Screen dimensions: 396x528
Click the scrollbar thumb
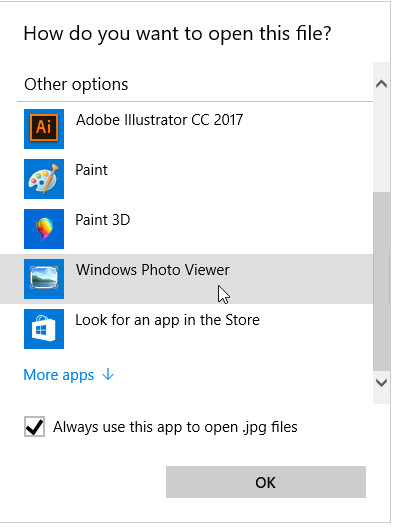(382, 282)
